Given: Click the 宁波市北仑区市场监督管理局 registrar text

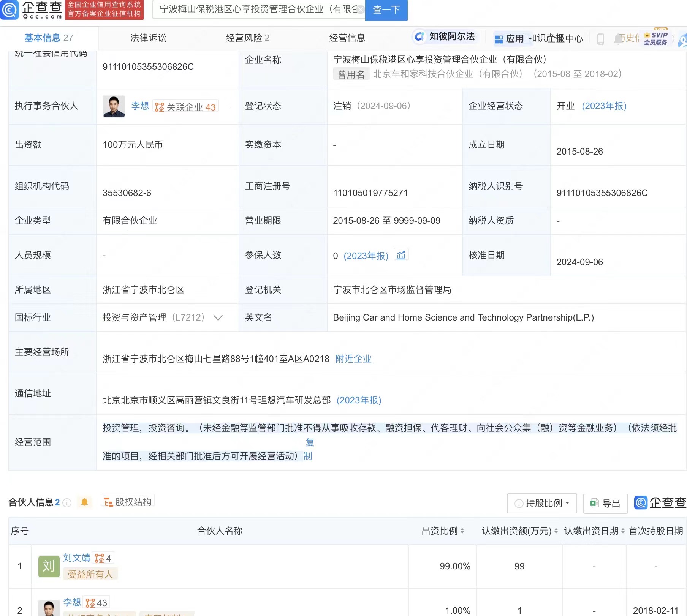Looking at the screenshot, I should 392,290.
